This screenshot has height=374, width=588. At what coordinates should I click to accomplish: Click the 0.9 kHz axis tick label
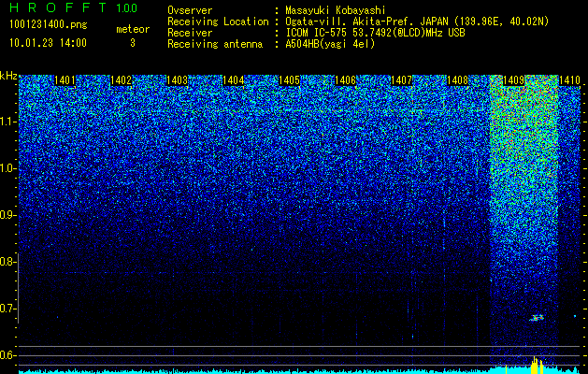point(7,215)
